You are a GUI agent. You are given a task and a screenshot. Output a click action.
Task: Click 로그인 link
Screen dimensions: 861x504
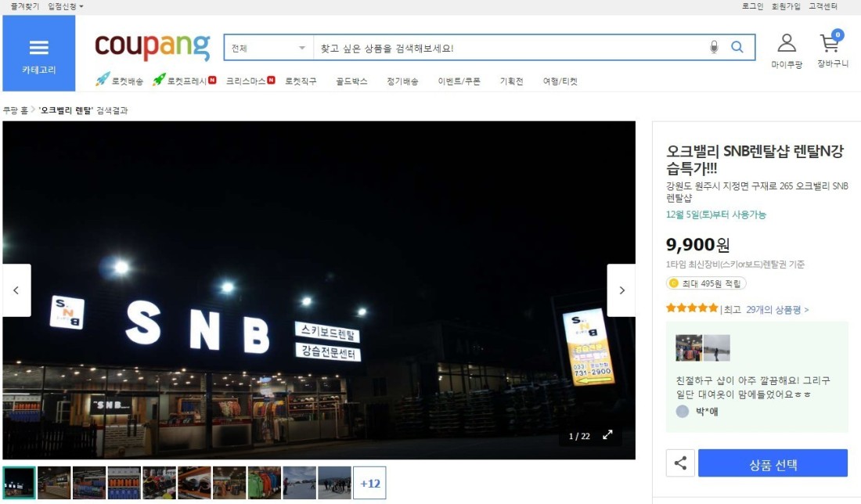752,6
